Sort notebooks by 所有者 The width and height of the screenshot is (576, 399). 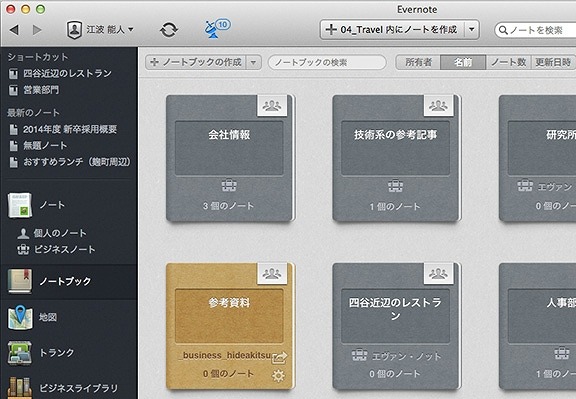tap(418, 62)
